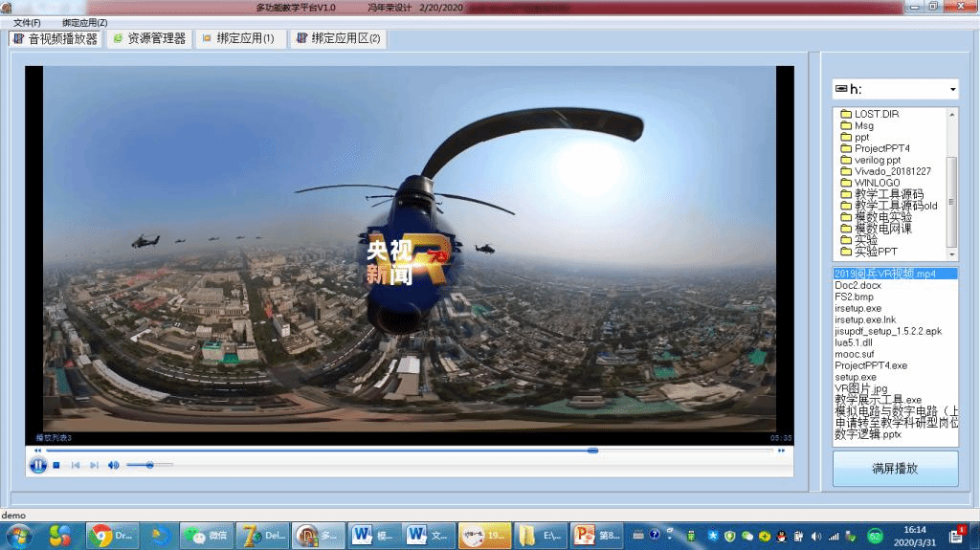Viewport: 980px width, 550px height.
Task: Open the 模数电网课 folder
Action: click(x=877, y=229)
